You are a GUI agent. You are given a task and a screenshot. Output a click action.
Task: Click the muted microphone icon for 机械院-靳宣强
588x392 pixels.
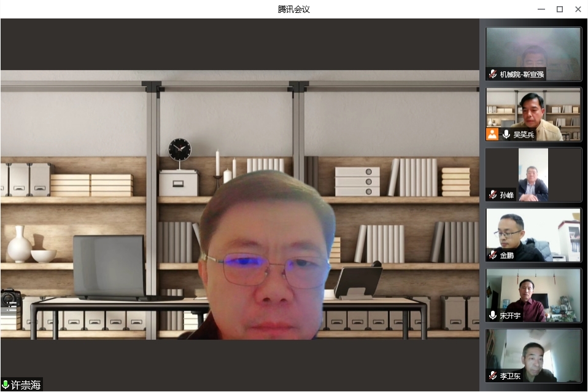click(x=493, y=74)
